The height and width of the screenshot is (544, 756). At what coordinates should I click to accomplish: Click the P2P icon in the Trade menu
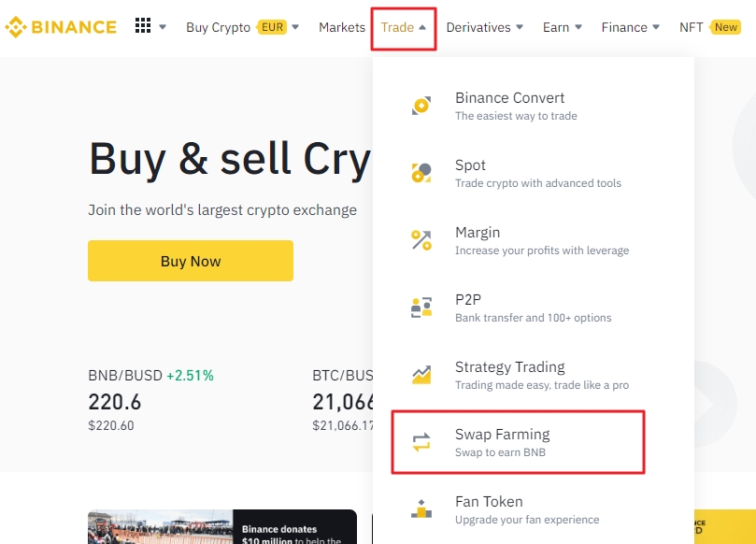click(x=421, y=307)
